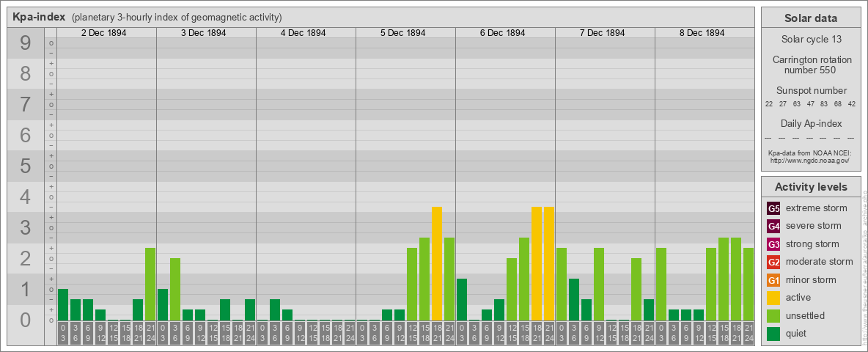Click sunspot value 42
This screenshot has height=352, width=868.
[x=852, y=104]
